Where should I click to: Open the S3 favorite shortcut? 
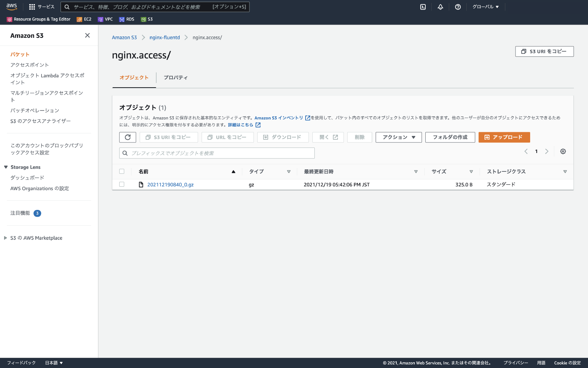[x=147, y=19]
